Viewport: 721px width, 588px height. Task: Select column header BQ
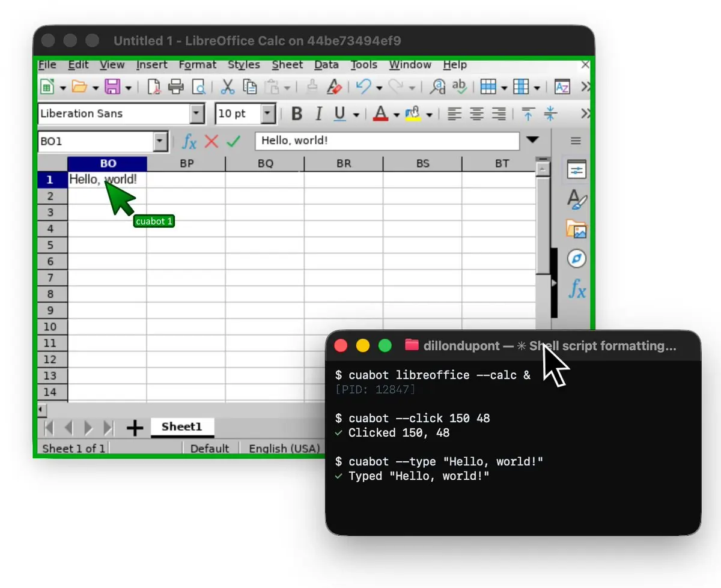point(265,163)
